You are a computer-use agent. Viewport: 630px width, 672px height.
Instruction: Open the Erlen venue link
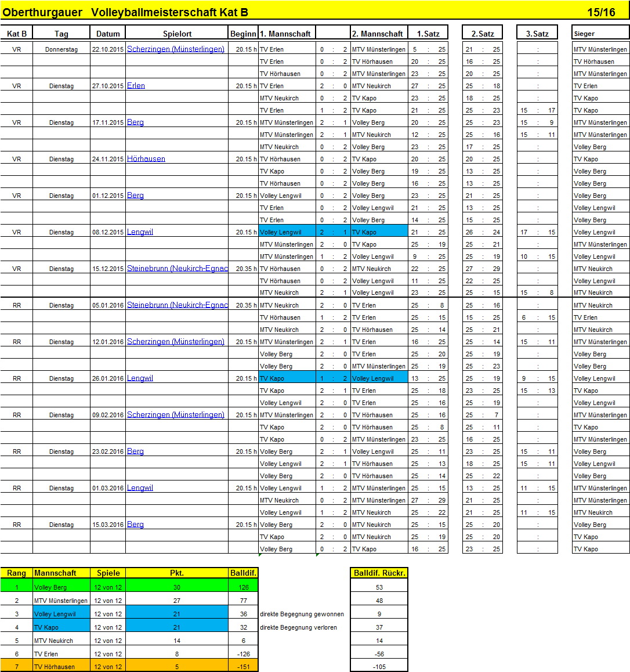pos(136,86)
